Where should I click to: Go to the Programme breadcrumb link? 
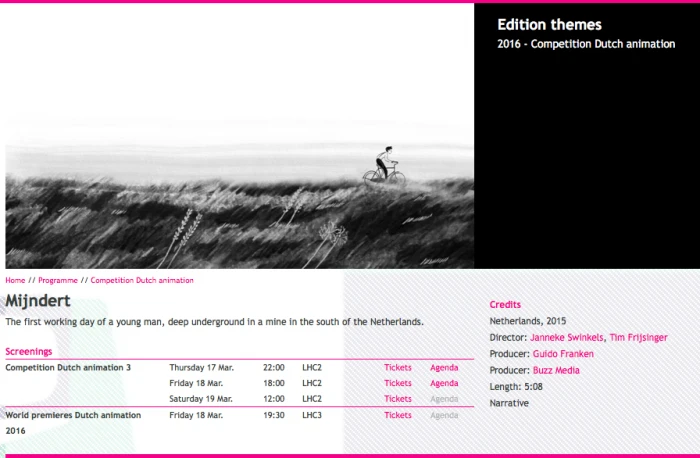tap(58, 280)
